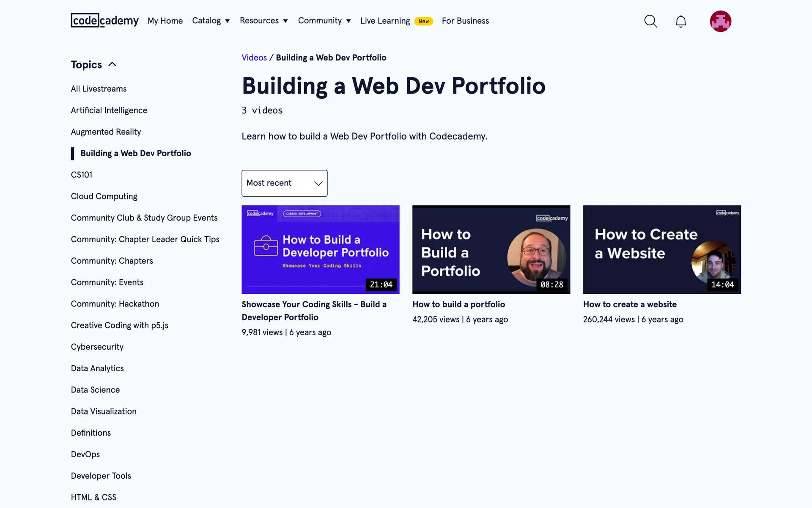Open the notifications bell
Image resolution: width=812 pixels, height=508 pixels.
click(x=680, y=21)
